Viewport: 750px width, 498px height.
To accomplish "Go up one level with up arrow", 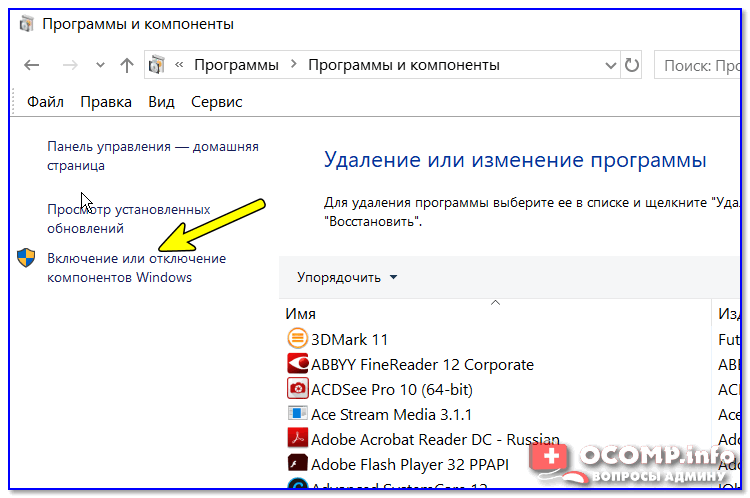I will (x=127, y=65).
